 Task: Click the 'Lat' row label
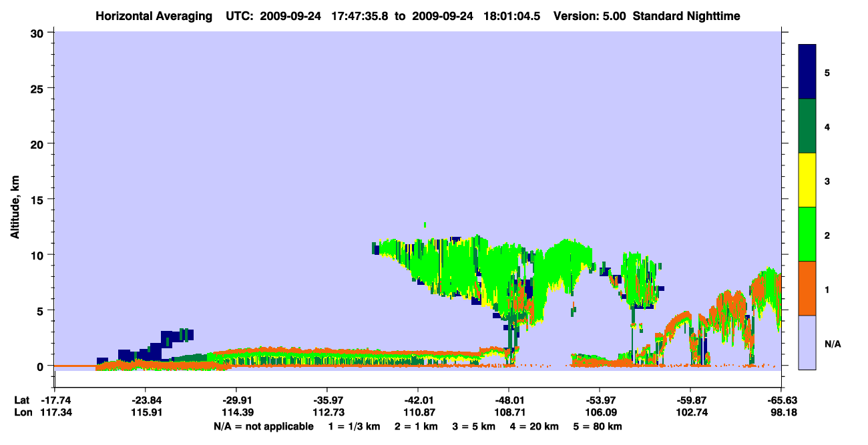pos(21,400)
